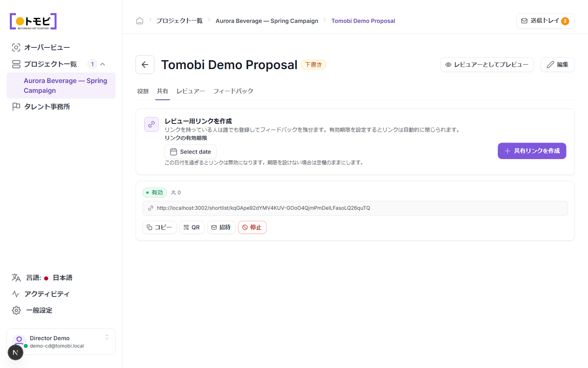Go to Aurora Beverage — Spring Campaign breadcrumb
The image size is (588, 368).
(x=267, y=21)
